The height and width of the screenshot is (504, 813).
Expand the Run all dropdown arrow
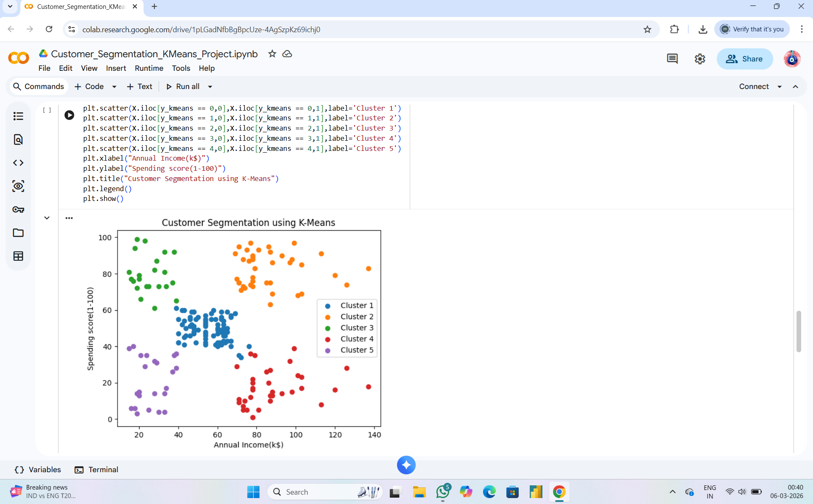(x=210, y=86)
